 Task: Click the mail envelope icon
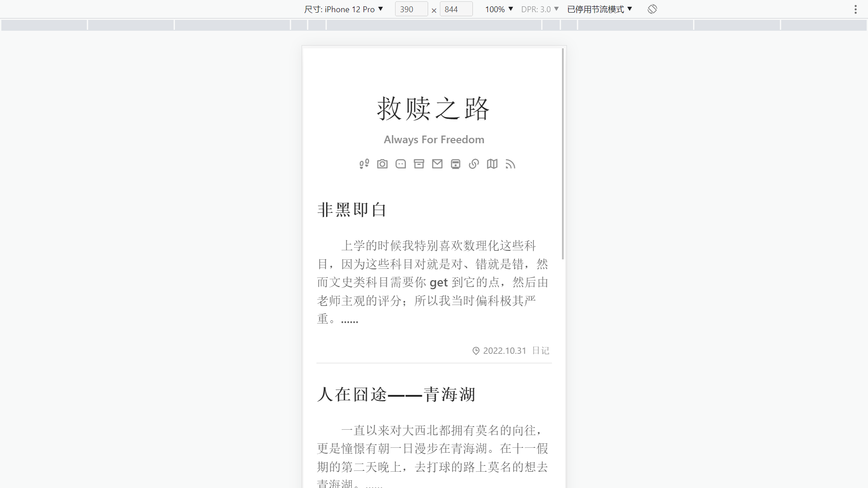tap(437, 164)
